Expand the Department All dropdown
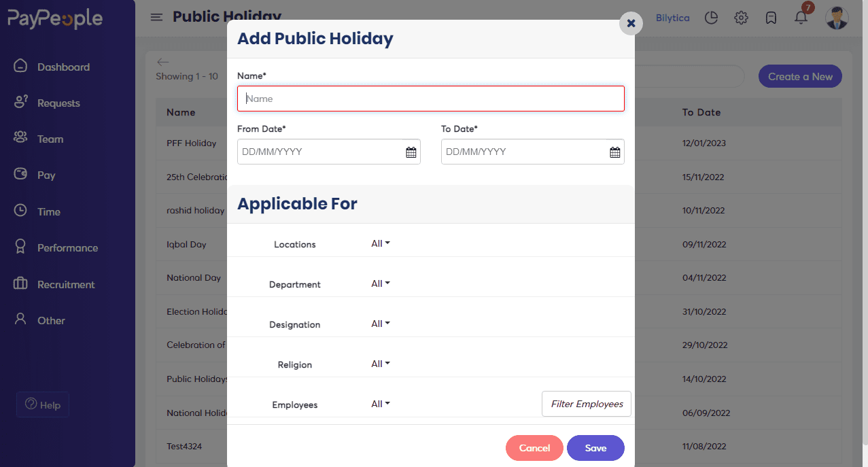 (381, 283)
